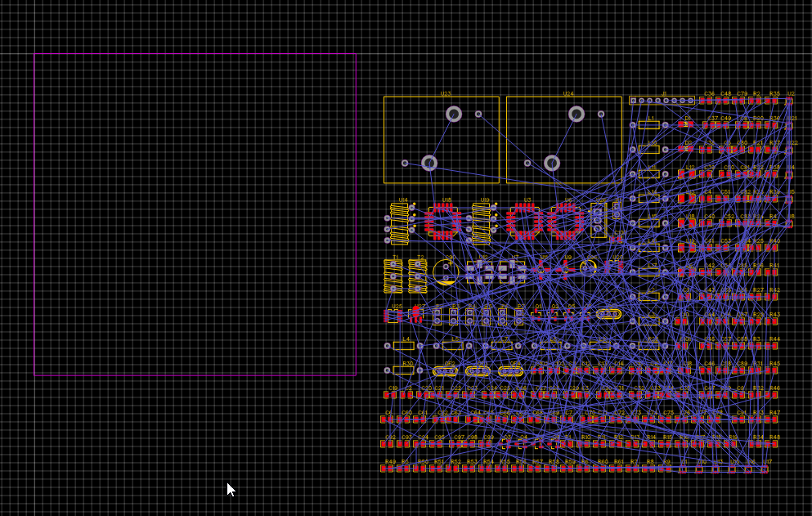
Task: Select capacitor C36 next to J1
Action: point(708,101)
